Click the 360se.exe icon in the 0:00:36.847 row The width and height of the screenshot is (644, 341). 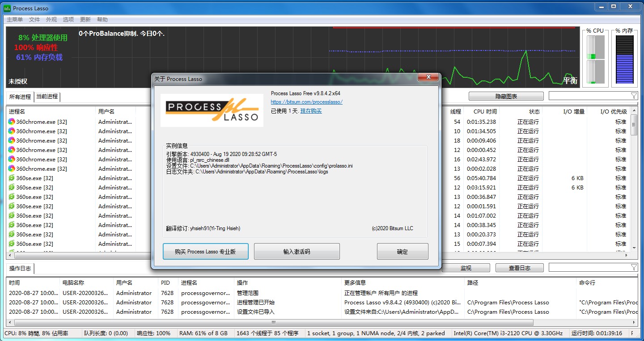12,197
